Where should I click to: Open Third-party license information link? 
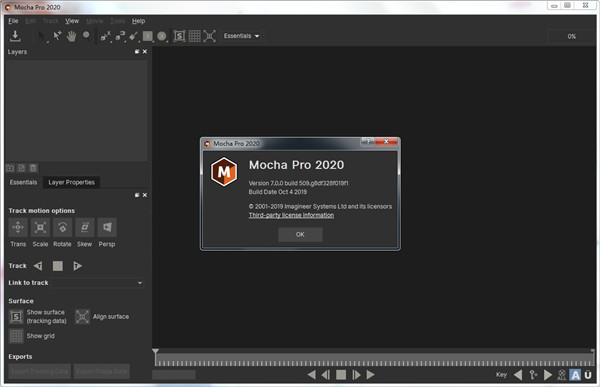291,215
